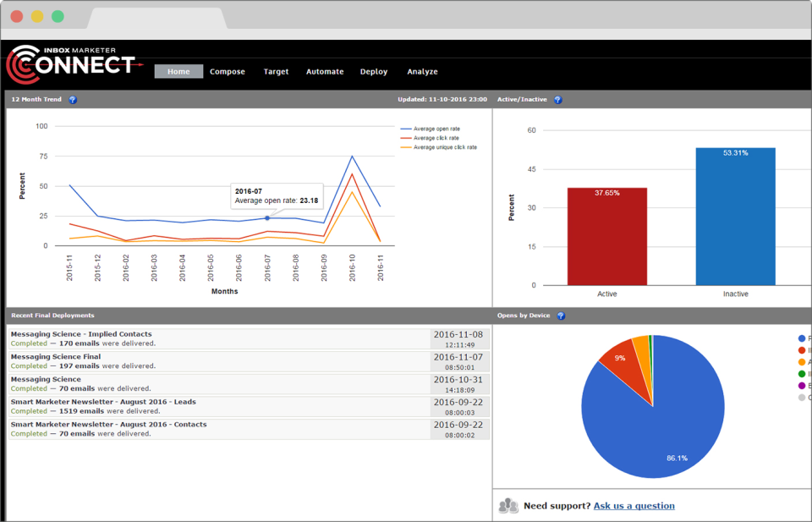Open help icon beside Active/Inactive

click(557, 100)
